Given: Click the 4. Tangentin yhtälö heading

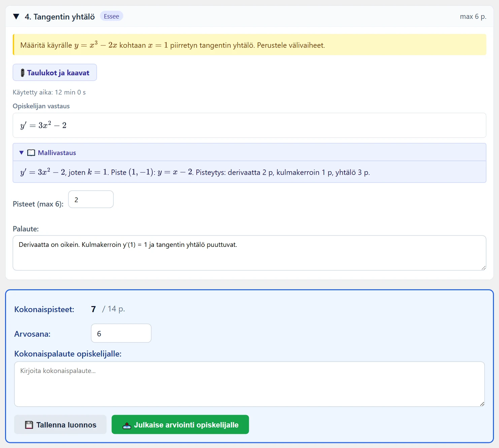Looking at the screenshot, I should pyautogui.click(x=60, y=17).
